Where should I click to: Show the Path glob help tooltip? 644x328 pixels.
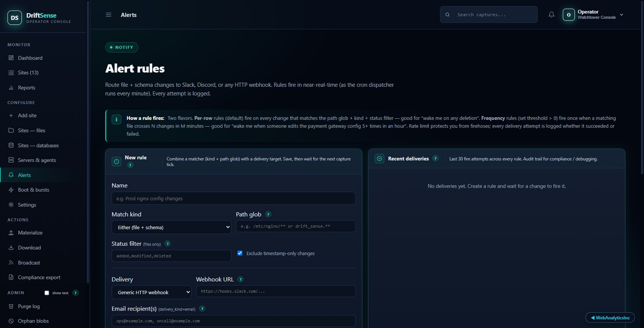[x=268, y=215]
